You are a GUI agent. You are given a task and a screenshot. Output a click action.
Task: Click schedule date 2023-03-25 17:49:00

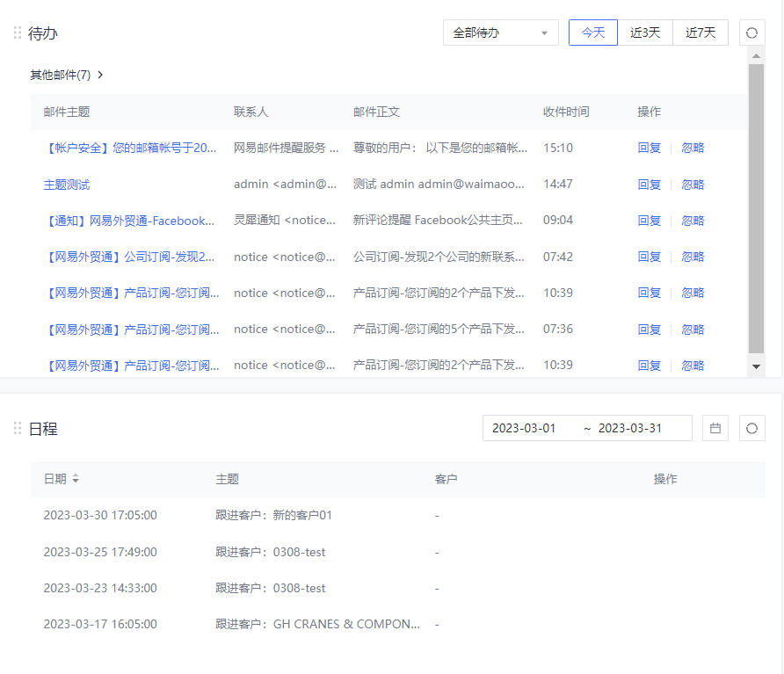100,552
